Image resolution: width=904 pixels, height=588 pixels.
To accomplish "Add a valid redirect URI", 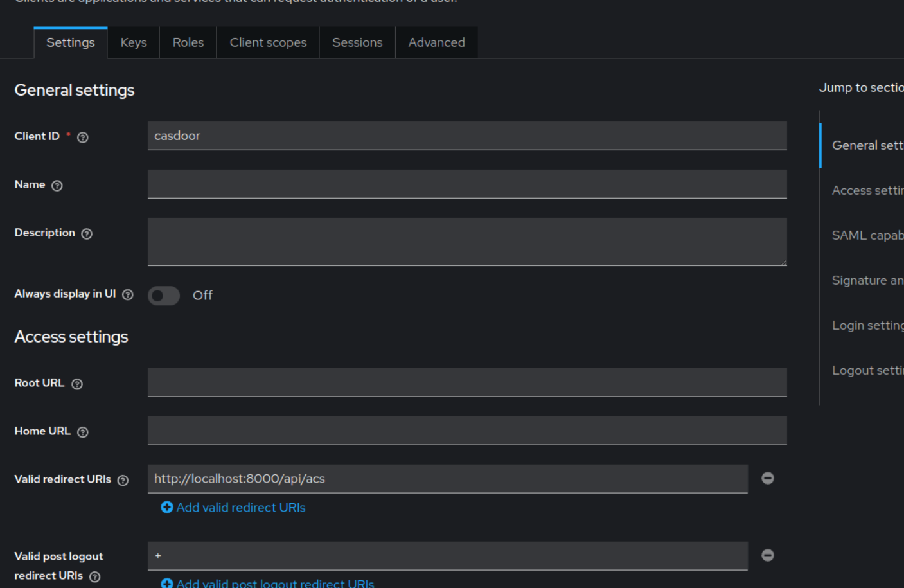I will coord(233,508).
